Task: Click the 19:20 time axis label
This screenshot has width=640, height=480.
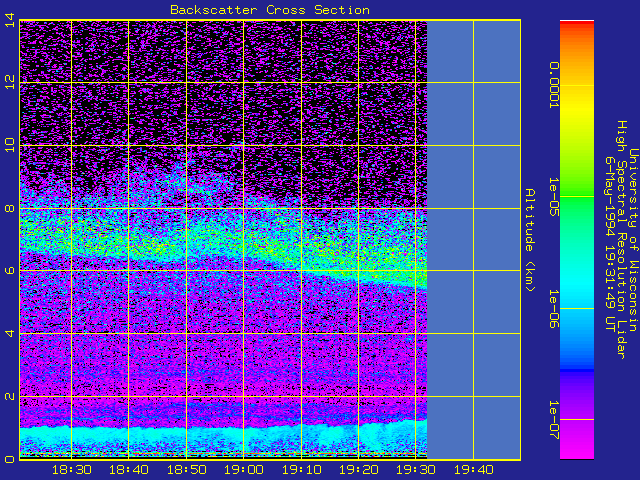Action: click(359, 470)
